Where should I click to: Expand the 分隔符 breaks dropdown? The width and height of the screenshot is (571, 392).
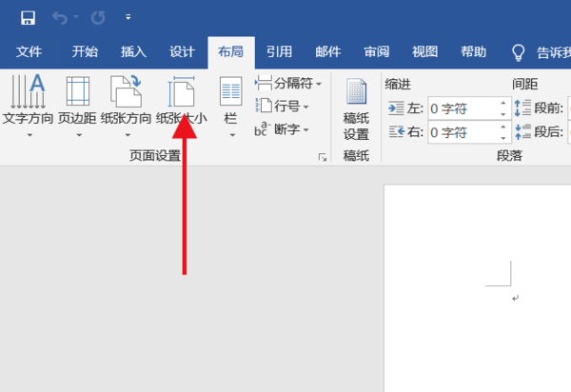coord(288,84)
